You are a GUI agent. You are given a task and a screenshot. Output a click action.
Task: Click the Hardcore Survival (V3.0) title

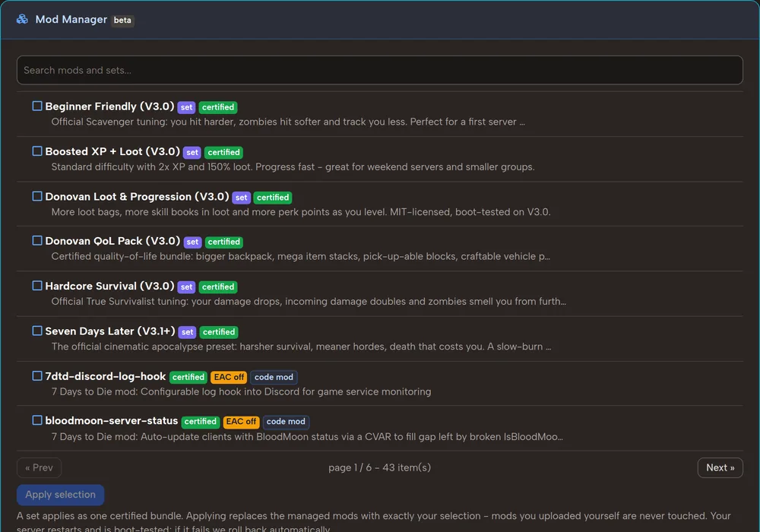[x=109, y=287]
